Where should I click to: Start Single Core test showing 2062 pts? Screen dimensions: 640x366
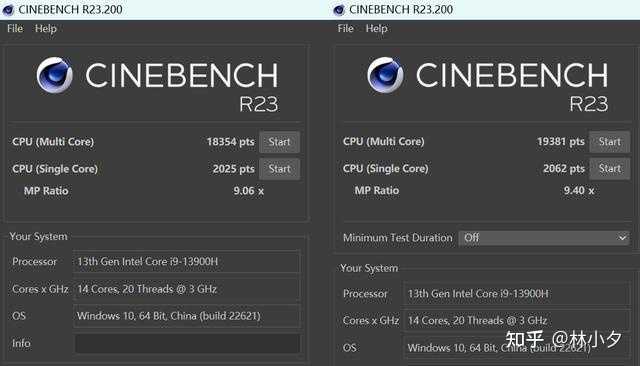click(x=609, y=169)
